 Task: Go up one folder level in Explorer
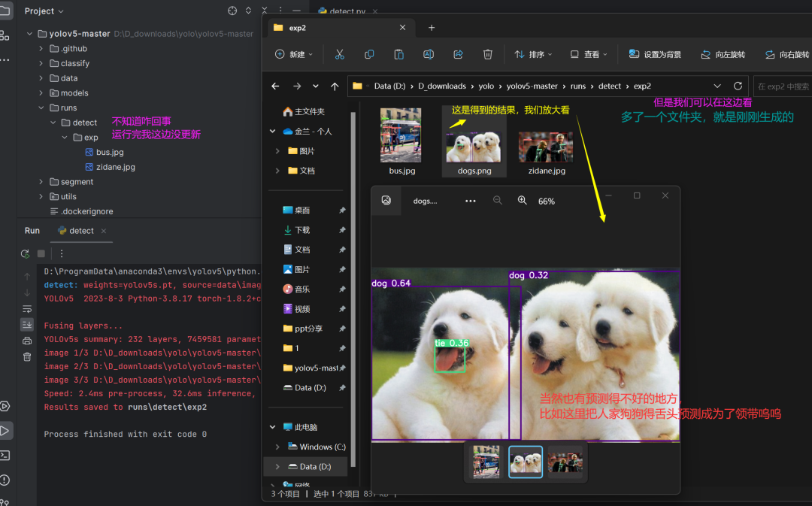[x=335, y=86]
